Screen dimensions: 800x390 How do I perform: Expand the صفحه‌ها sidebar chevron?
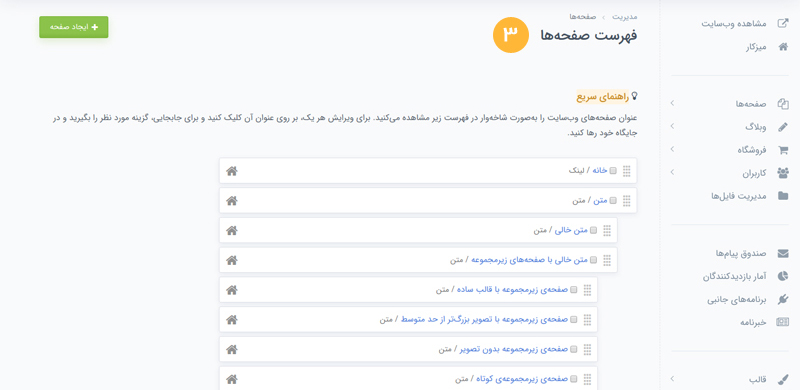pos(672,104)
